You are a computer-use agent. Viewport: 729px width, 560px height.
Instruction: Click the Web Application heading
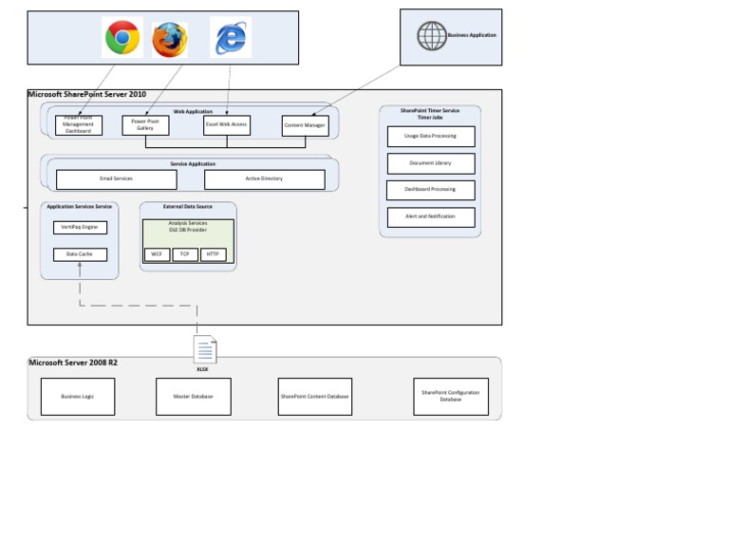pyautogui.click(x=193, y=112)
